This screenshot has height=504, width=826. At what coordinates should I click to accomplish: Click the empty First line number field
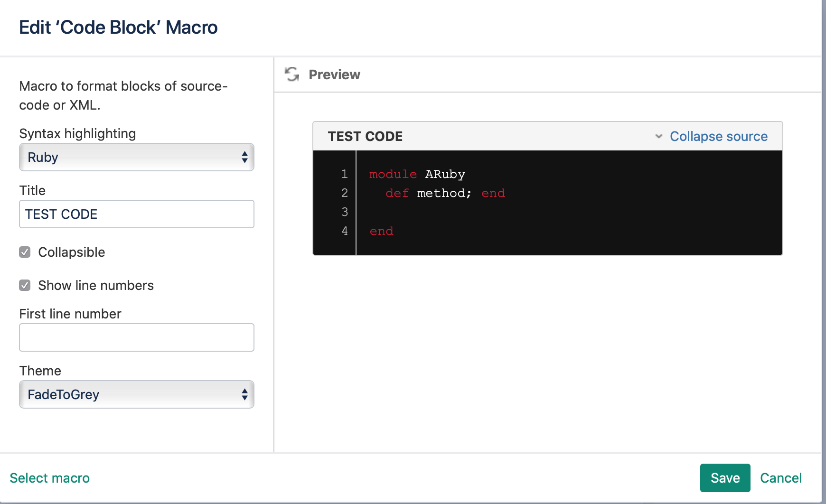[x=136, y=337]
